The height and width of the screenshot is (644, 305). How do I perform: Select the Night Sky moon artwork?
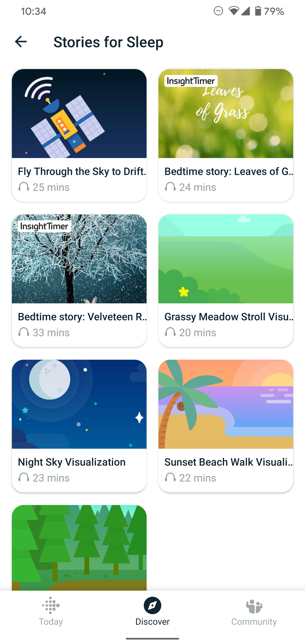(79, 404)
